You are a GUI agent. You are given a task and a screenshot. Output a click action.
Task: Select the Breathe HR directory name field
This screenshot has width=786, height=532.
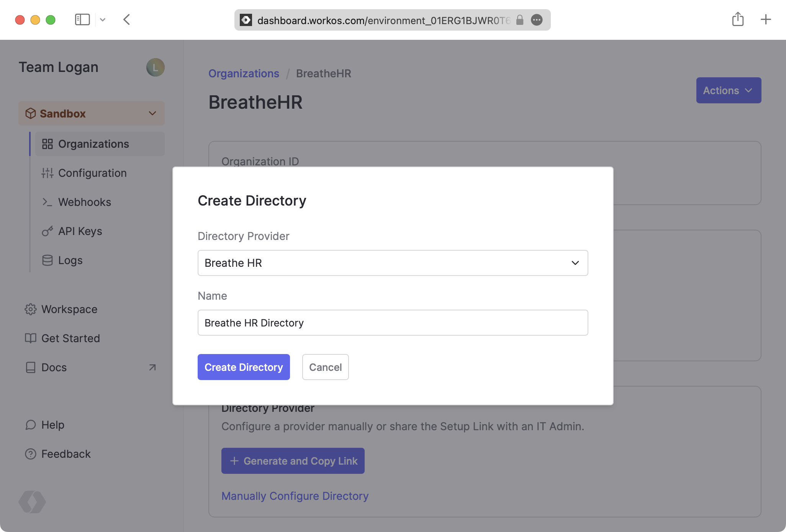click(393, 323)
